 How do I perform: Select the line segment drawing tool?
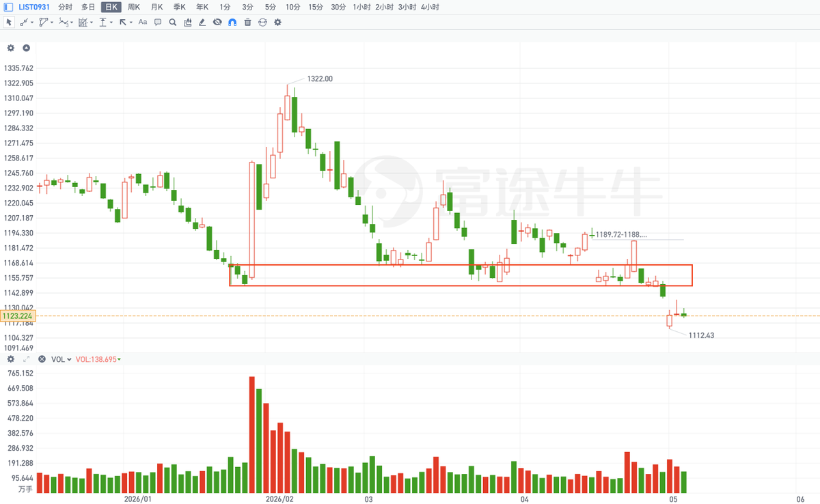(24, 22)
